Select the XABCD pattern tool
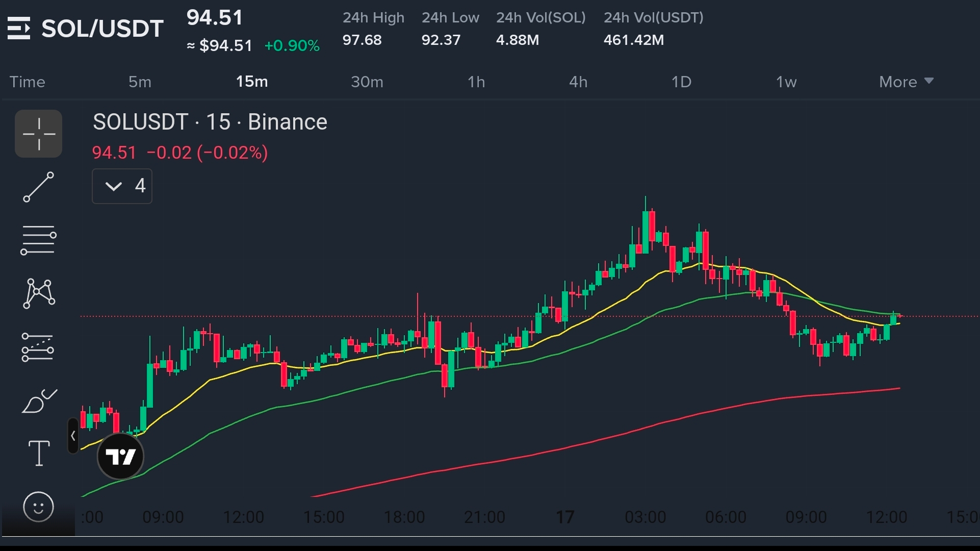The height and width of the screenshot is (551, 980). tap(39, 293)
